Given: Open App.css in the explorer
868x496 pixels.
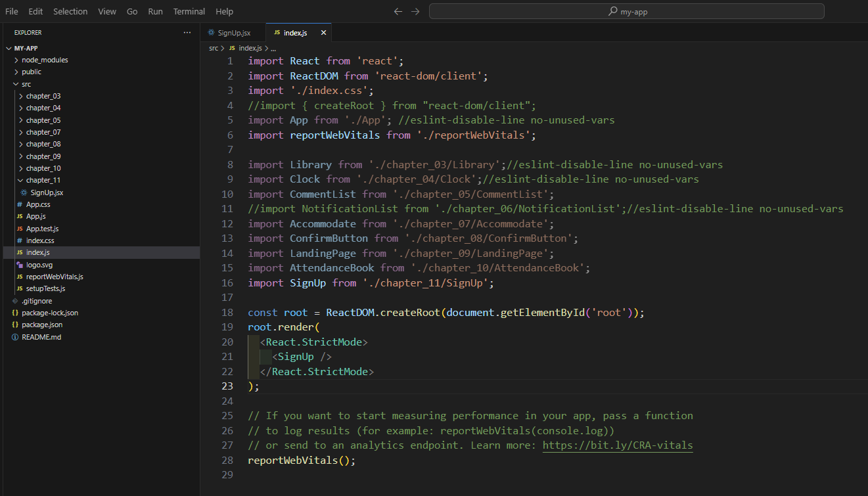Looking at the screenshot, I should (37, 204).
